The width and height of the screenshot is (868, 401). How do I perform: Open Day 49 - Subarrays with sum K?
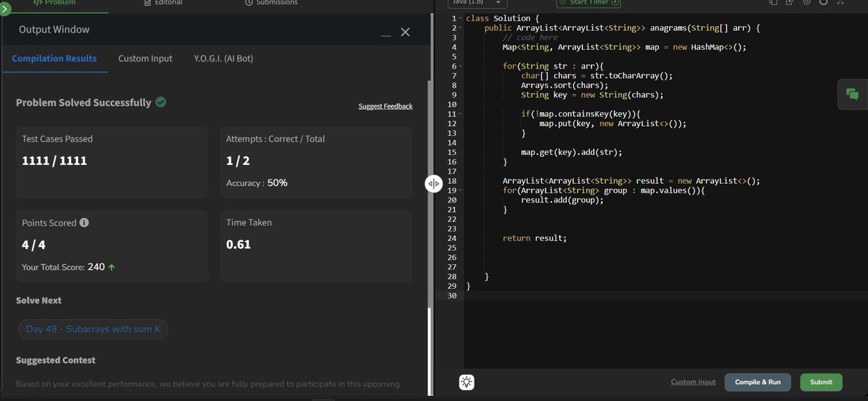pos(93,329)
